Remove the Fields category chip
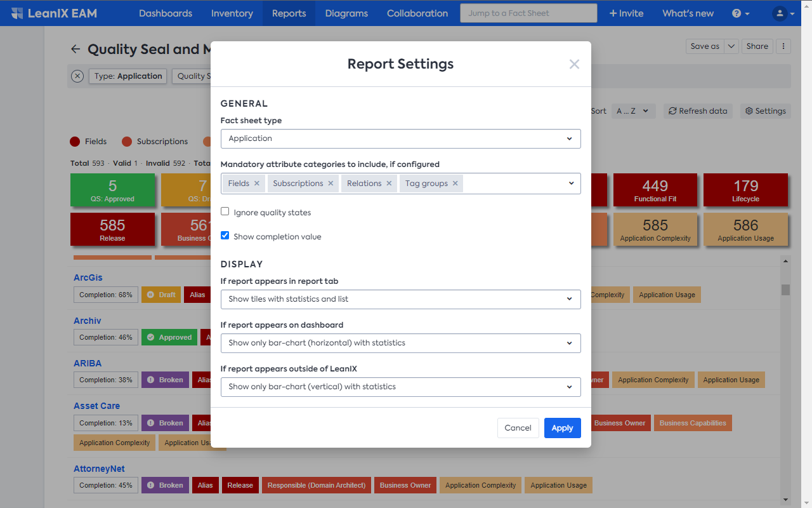 pos(257,184)
